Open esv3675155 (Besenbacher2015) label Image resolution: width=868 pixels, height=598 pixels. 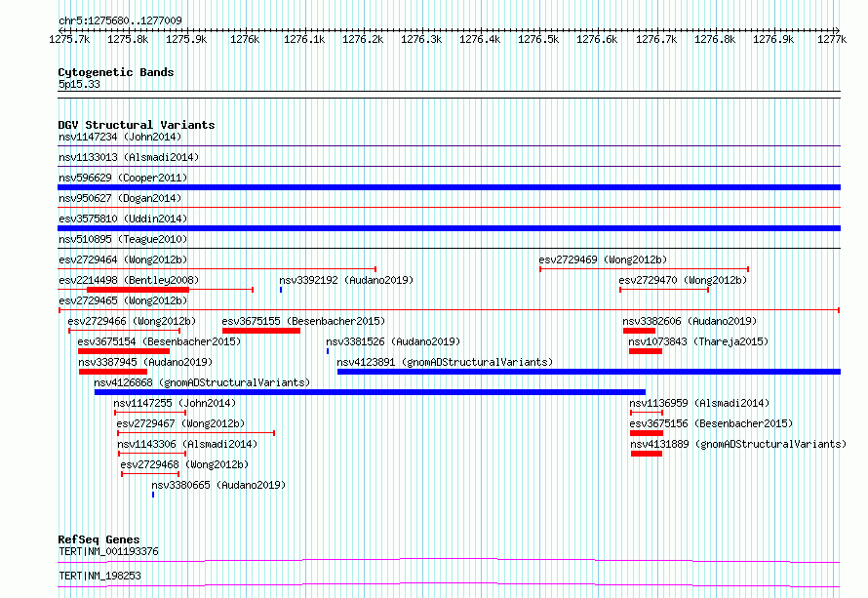coord(303,321)
